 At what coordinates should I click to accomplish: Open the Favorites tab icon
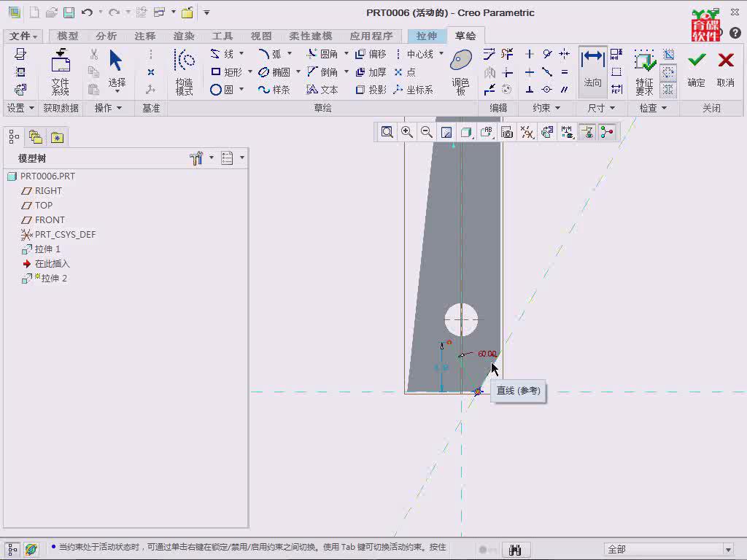(57, 137)
